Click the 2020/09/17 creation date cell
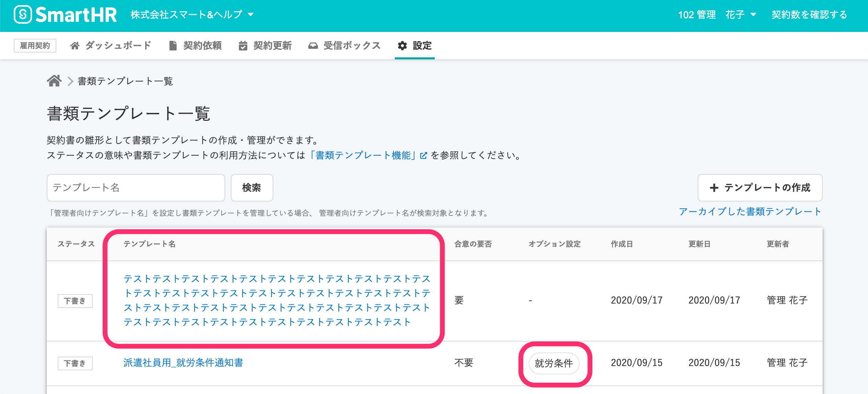Screen dimensions: 868x394 pos(637,300)
